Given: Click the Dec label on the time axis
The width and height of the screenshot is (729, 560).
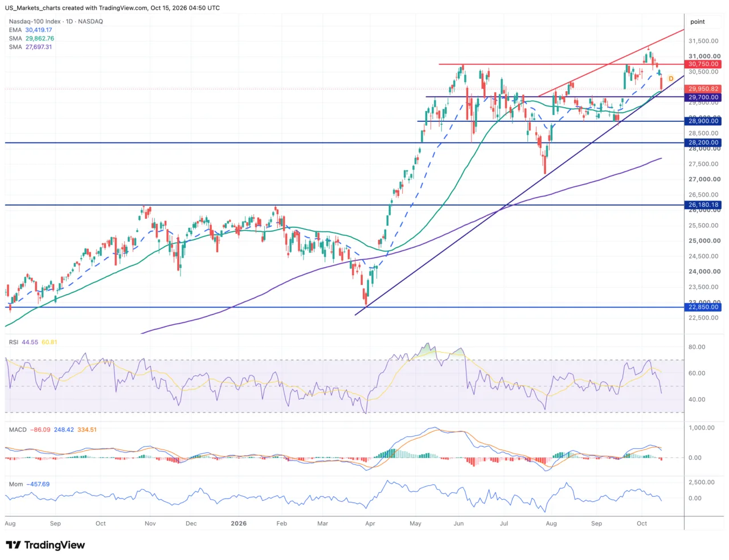Looking at the screenshot, I should (191, 524).
